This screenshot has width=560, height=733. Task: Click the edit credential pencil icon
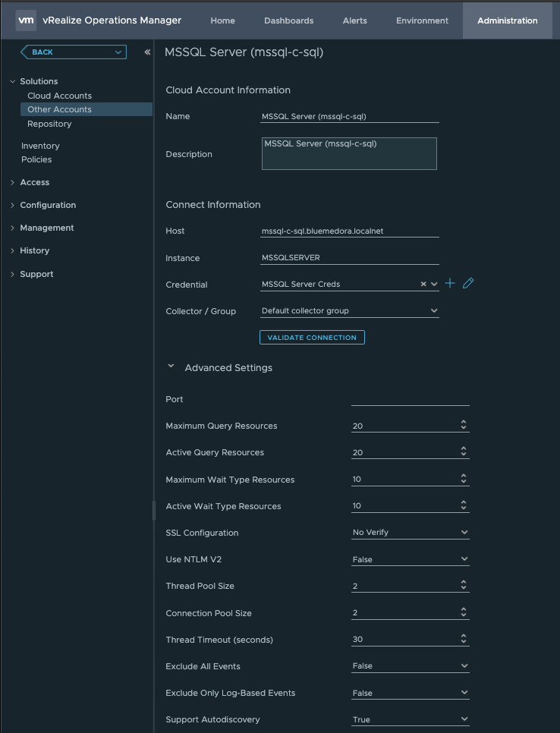point(468,283)
